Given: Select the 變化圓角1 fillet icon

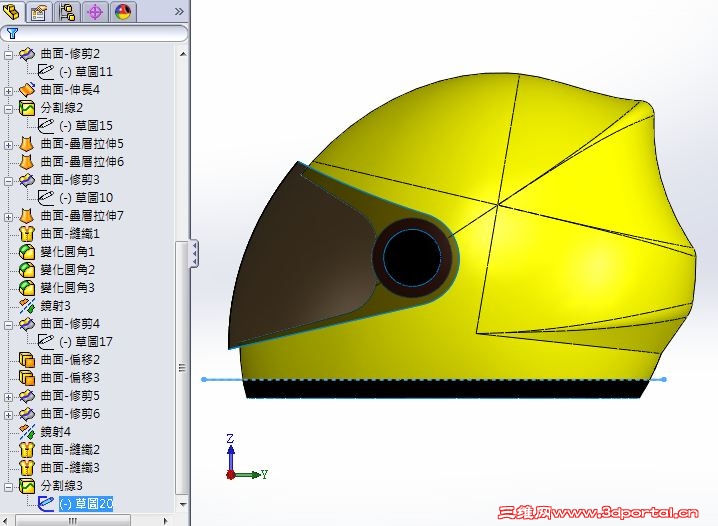Looking at the screenshot, I should pos(27,252).
